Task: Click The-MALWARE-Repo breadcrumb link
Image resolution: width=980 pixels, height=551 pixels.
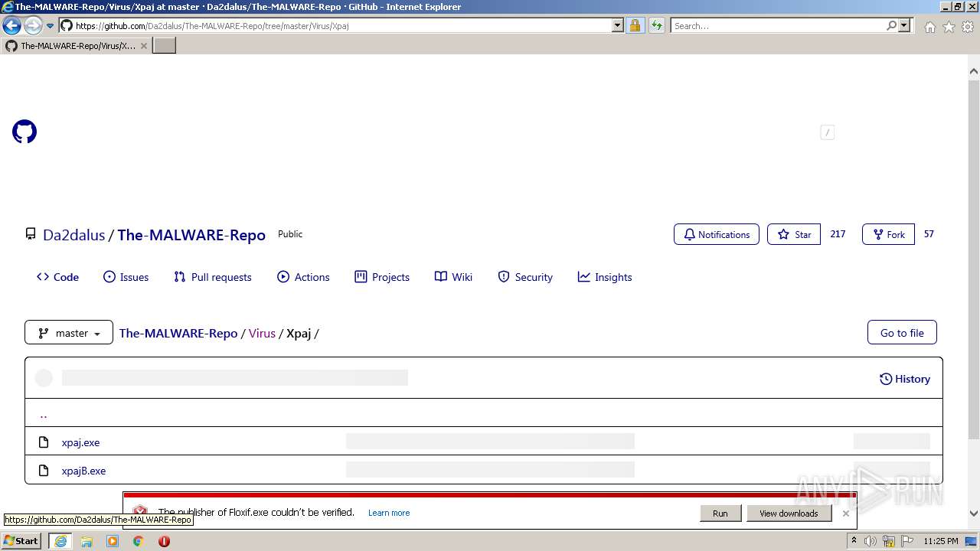Action: tap(178, 333)
